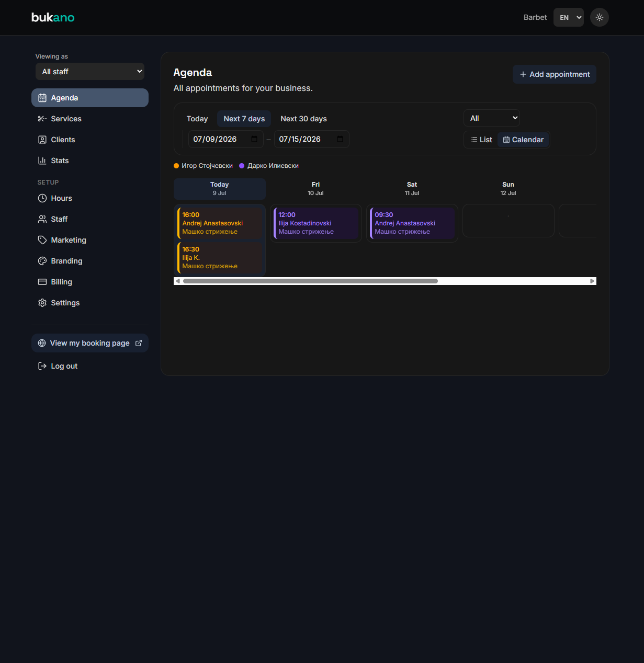Click the Agenda calendar icon in sidebar
This screenshot has width=644, height=663.
(42, 98)
